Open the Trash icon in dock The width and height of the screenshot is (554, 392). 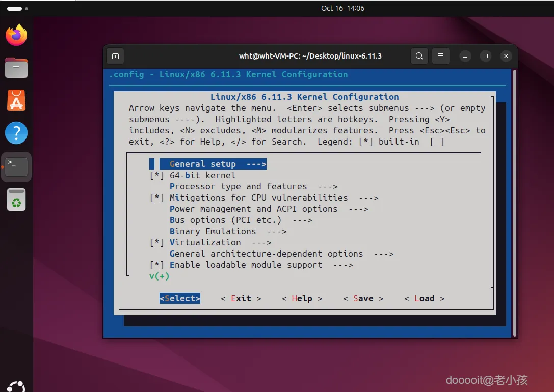point(16,200)
